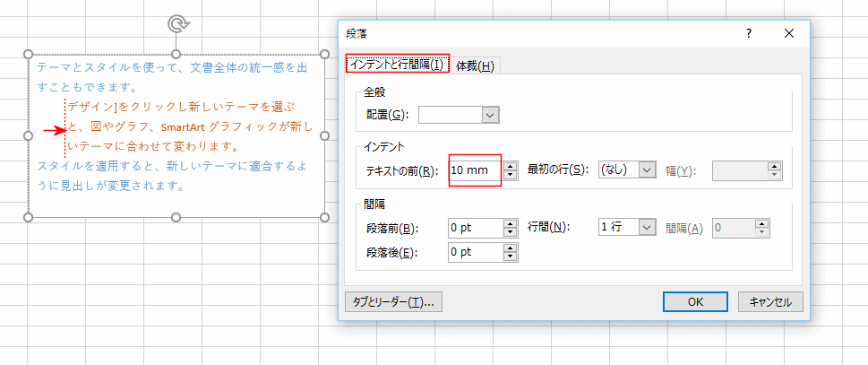
Task: Click the text box right-middle resize handle
Action: pyautogui.click(x=325, y=135)
